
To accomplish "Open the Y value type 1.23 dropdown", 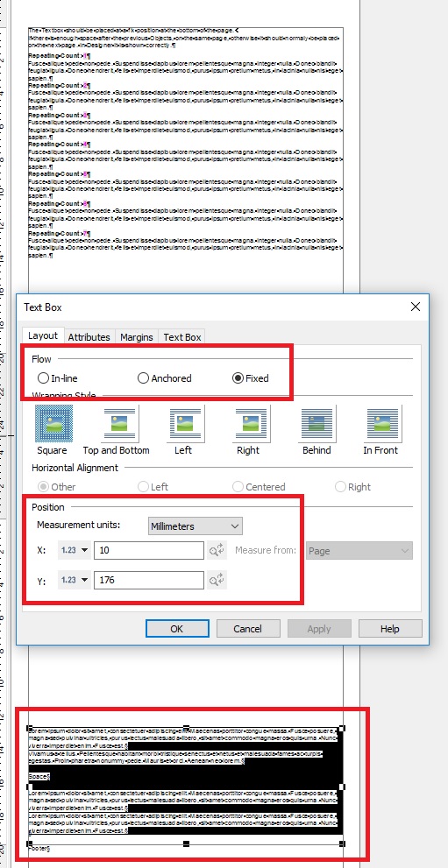I will pyautogui.click(x=75, y=580).
